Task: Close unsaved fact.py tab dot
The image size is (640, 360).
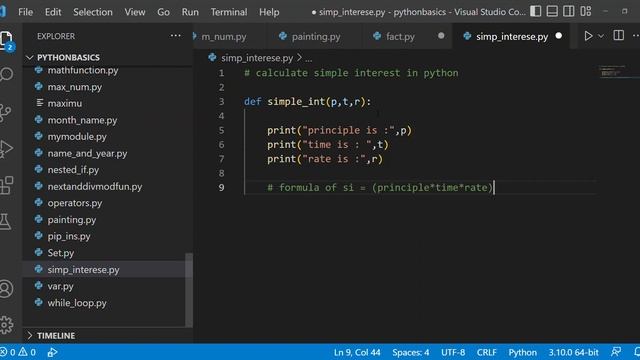Action: 441,36
